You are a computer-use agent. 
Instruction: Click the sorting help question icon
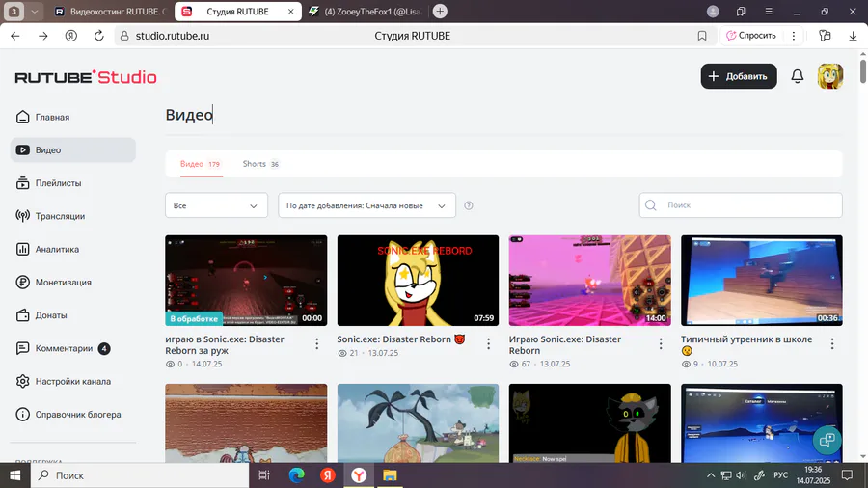point(469,205)
